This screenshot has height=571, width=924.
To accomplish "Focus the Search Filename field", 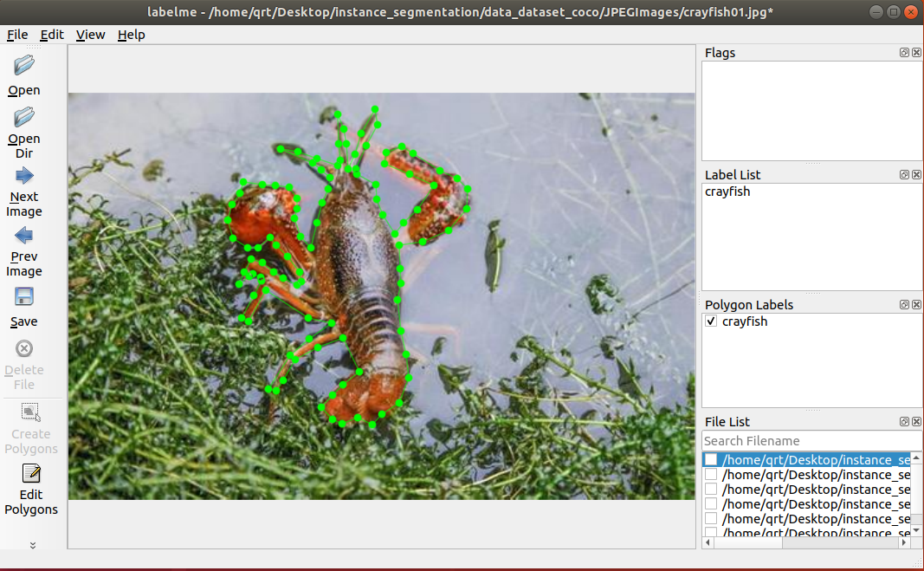I will [811, 441].
